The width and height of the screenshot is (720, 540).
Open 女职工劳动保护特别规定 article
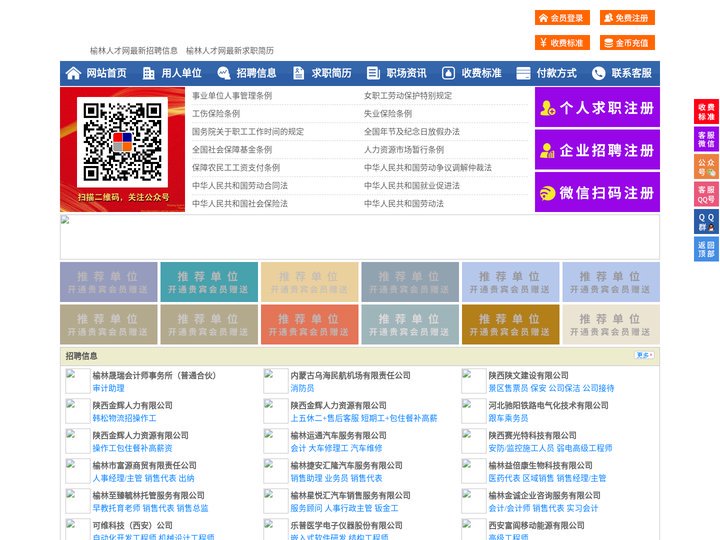(408, 96)
